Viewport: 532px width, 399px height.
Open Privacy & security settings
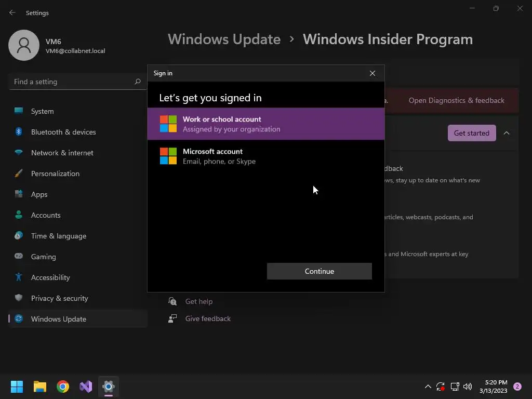click(78, 298)
